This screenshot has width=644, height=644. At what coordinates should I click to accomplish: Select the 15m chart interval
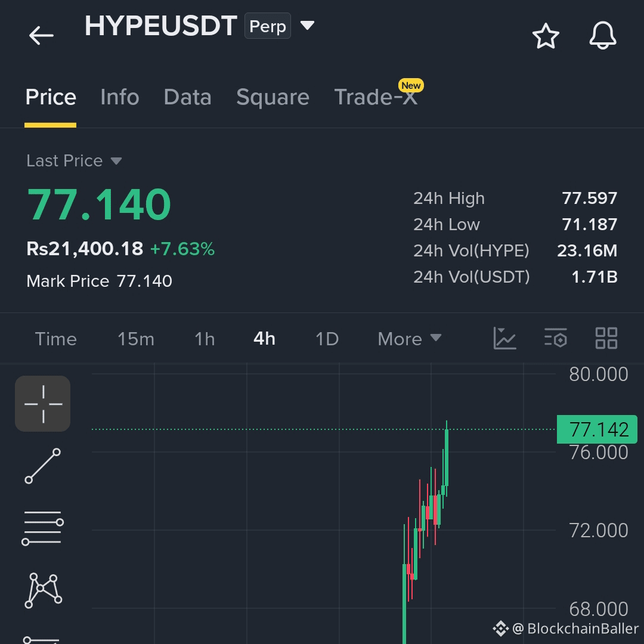point(136,339)
